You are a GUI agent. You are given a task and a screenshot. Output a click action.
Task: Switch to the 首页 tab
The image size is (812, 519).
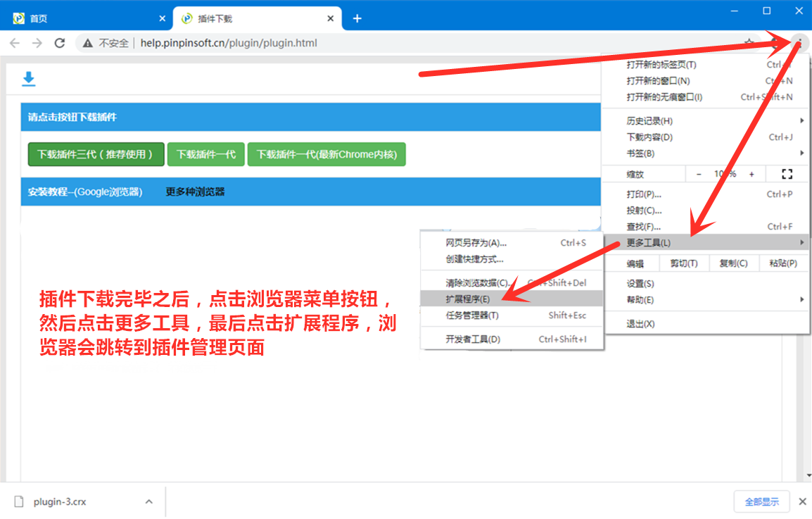click(38, 18)
